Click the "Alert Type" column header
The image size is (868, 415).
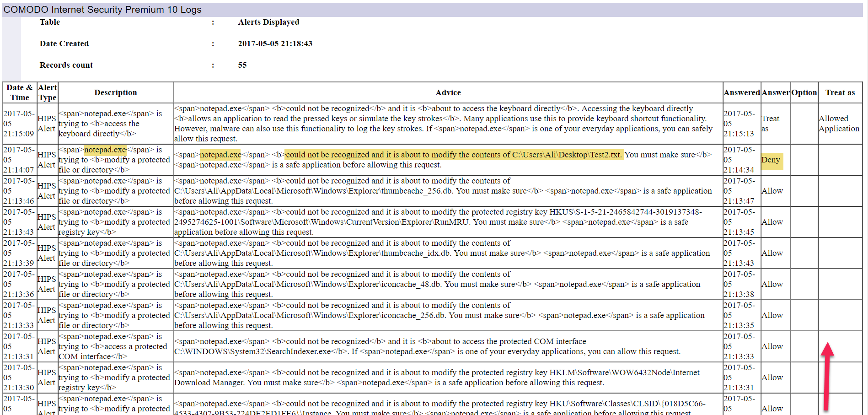(x=47, y=92)
